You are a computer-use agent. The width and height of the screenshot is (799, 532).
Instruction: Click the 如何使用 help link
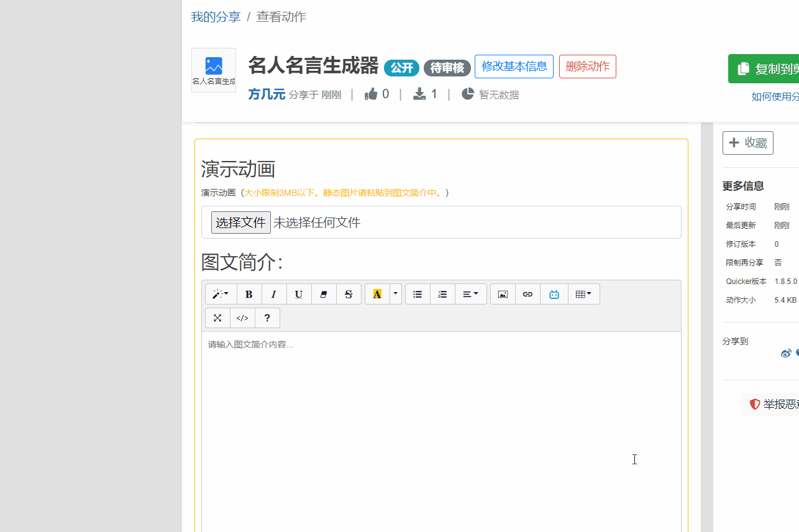775,96
